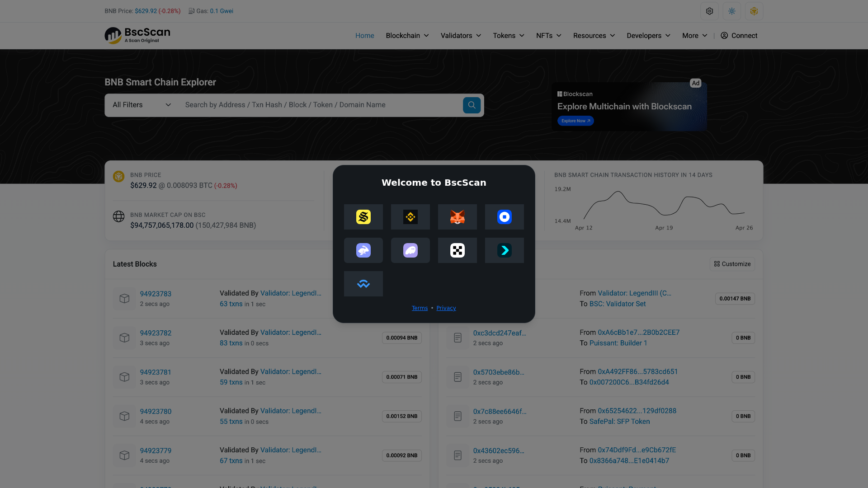Open the Privacy link in modal
This screenshot has height=488, width=868.
[x=446, y=308]
